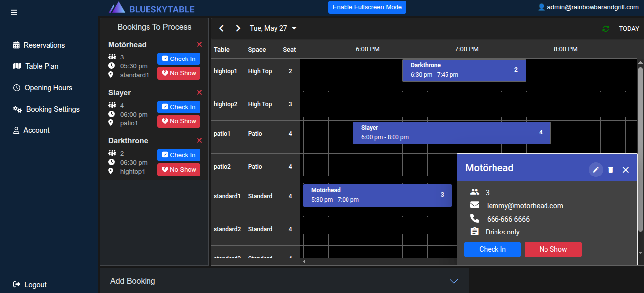
Task: Click No Show in Motörhead popup
Action: click(553, 249)
